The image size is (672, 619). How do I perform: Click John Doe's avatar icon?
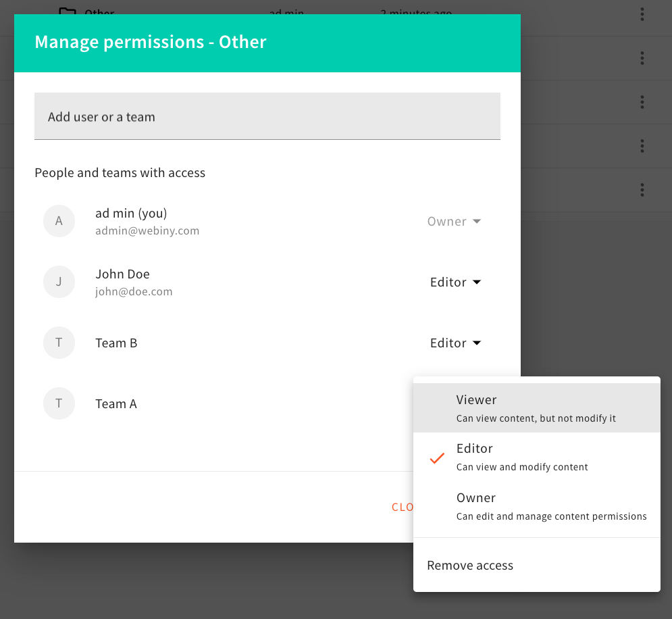coord(59,282)
